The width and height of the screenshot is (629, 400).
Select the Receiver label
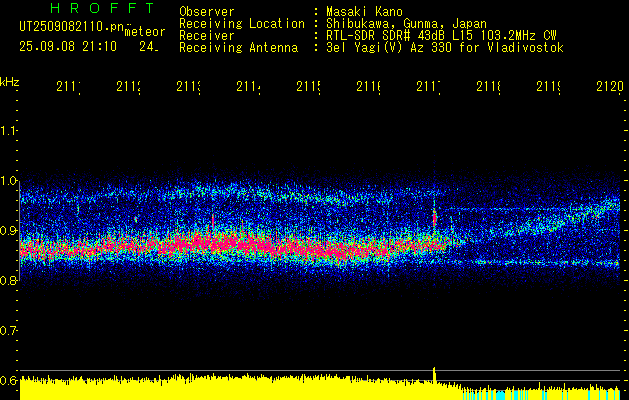[207, 36]
